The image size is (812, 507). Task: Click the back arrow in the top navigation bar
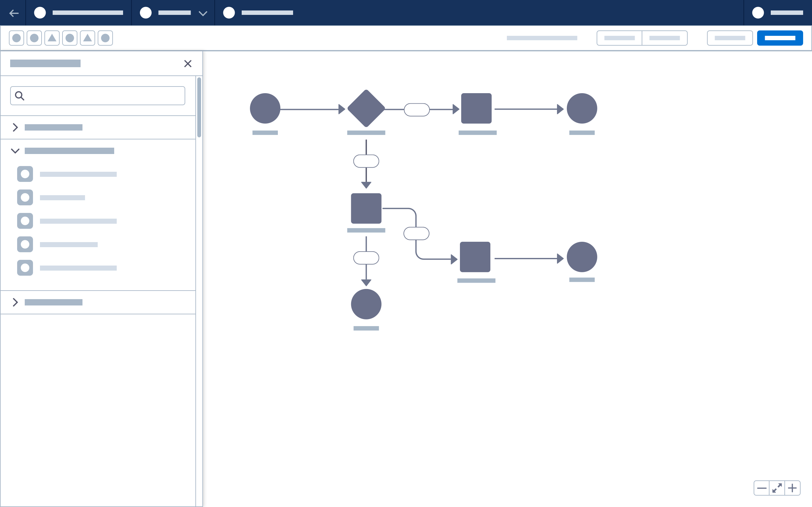point(14,13)
